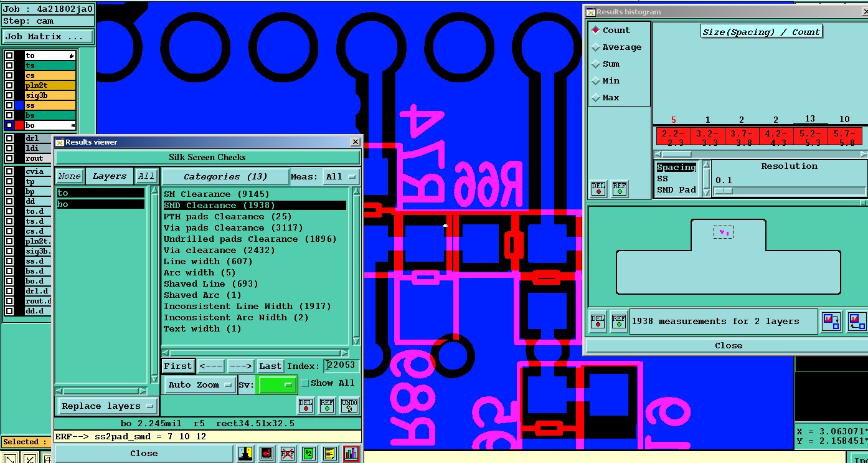Click the black and yellow icon beside Close

pos(245,454)
